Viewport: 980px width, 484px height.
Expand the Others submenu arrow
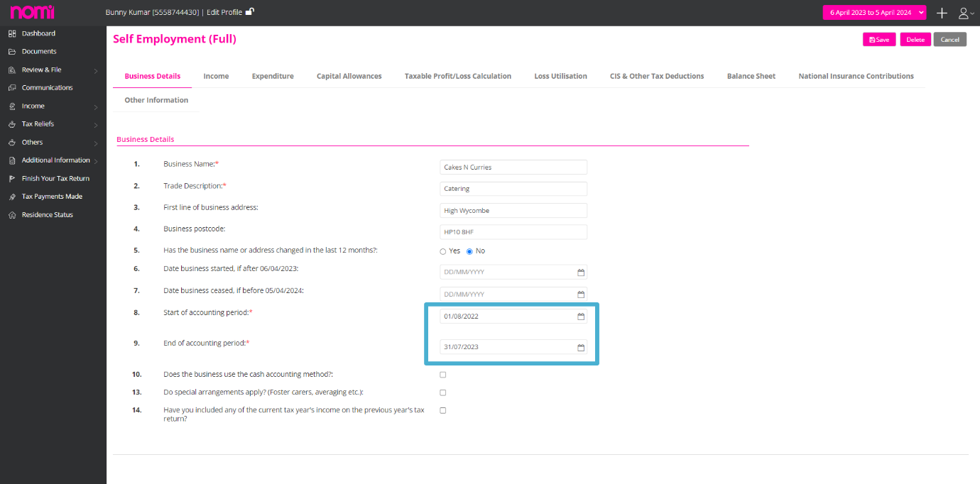[x=96, y=143]
